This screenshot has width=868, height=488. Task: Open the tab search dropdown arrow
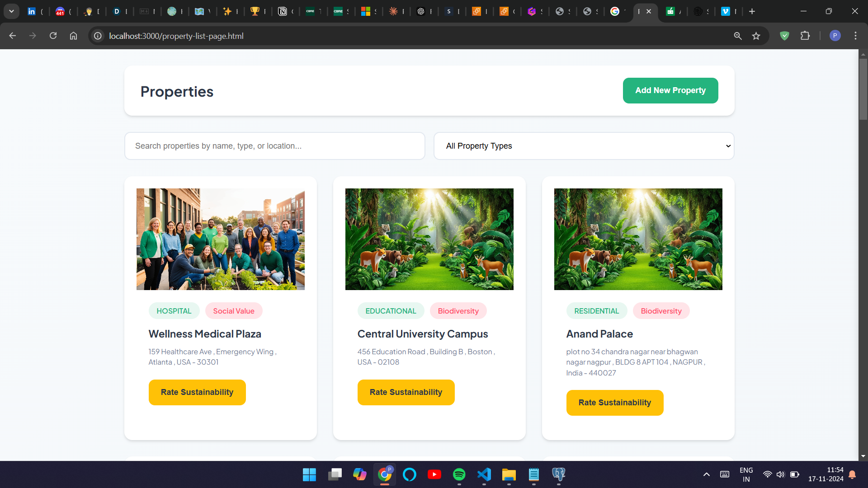(x=11, y=11)
